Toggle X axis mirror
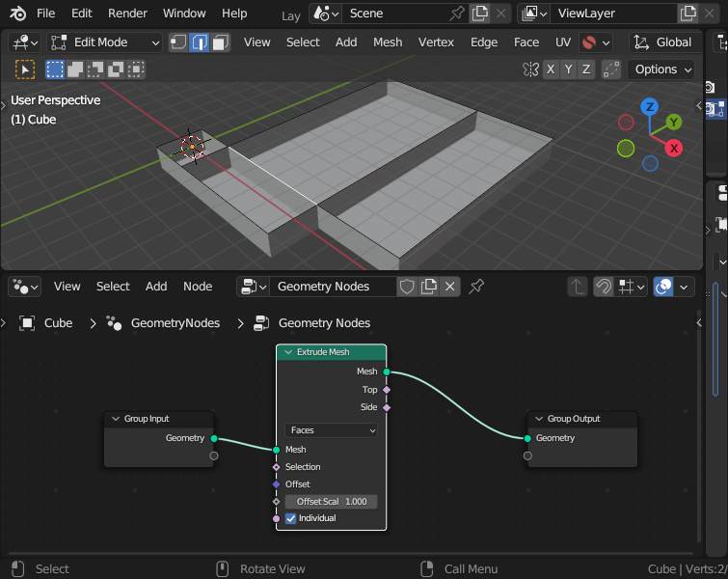This screenshot has height=579, width=728. pyautogui.click(x=551, y=69)
